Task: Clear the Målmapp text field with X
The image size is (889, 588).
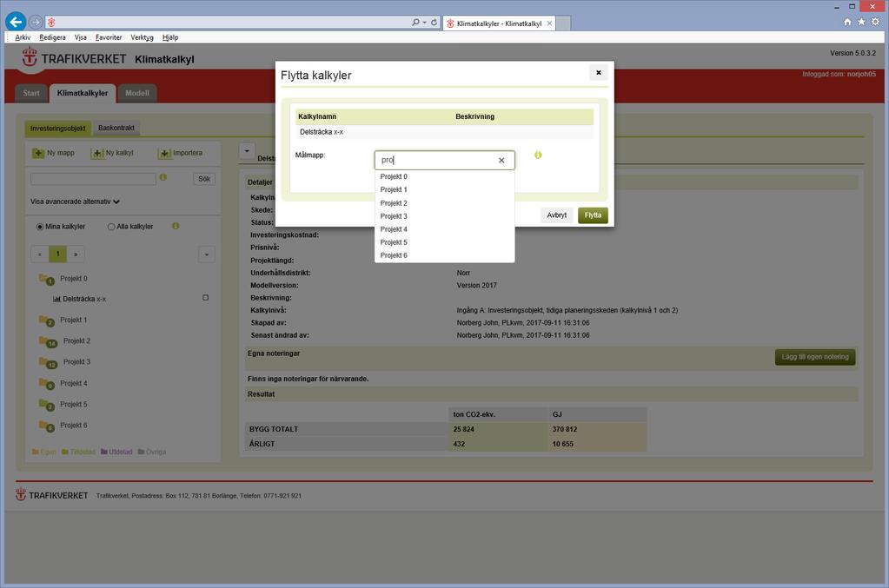Action: click(x=501, y=161)
